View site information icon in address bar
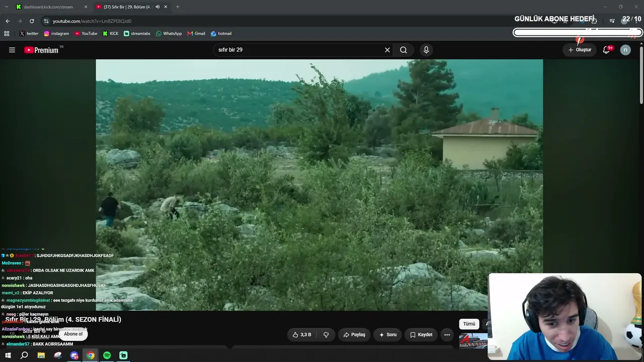This screenshot has width=644, height=362. point(46,21)
